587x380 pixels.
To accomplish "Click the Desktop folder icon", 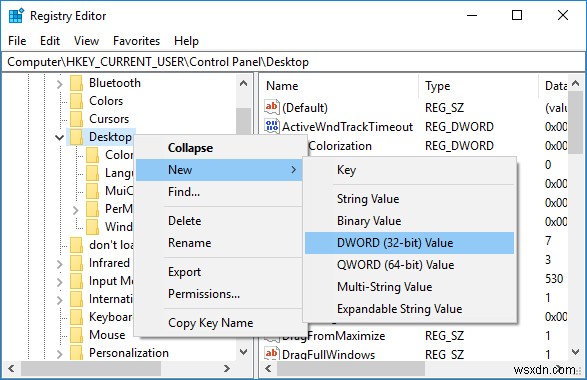I will [x=76, y=137].
